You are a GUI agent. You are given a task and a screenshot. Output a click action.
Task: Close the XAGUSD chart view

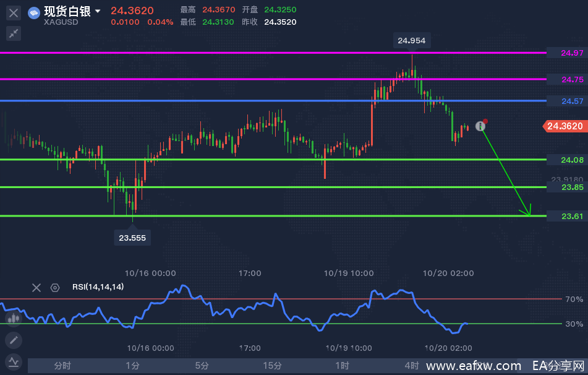click(14, 13)
